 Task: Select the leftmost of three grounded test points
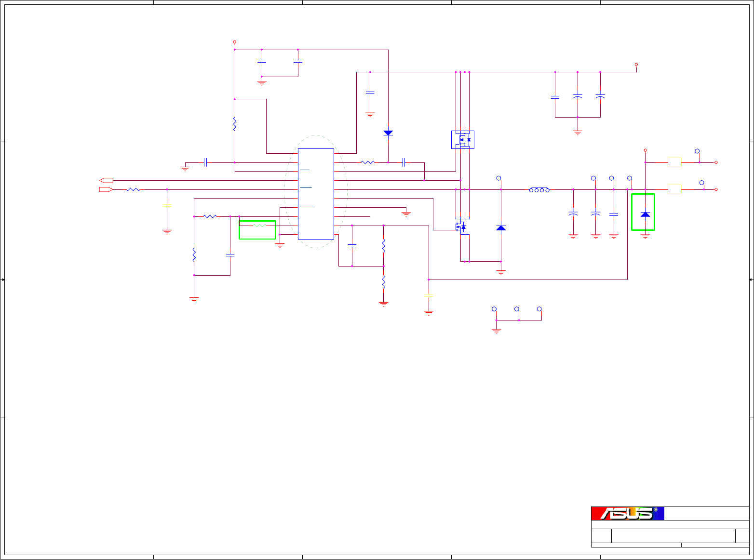[494, 309]
